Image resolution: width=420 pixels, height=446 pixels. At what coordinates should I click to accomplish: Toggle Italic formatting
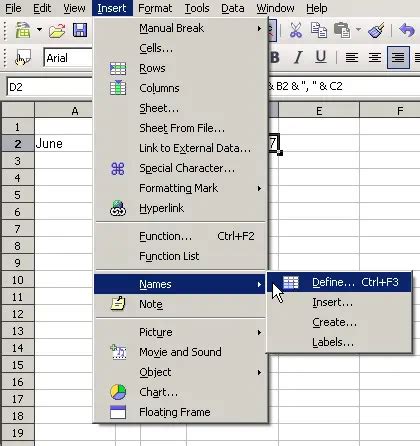click(298, 58)
